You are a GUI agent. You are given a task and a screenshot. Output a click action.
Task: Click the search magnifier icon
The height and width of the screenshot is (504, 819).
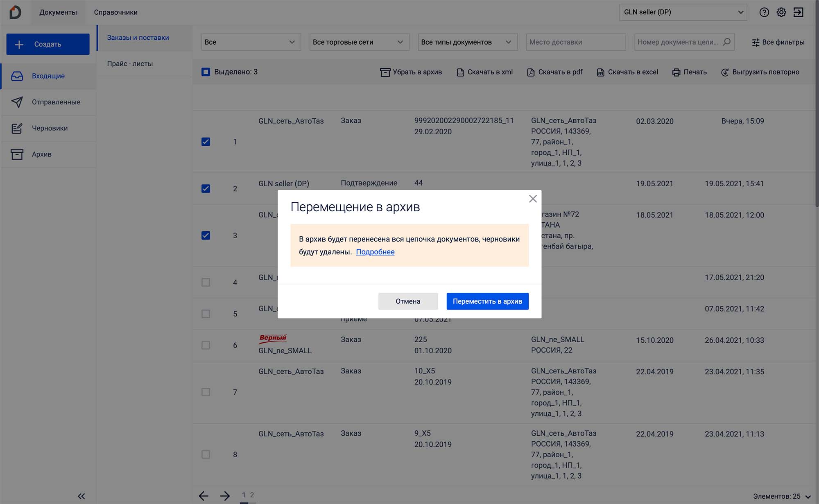(x=726, y=42)
